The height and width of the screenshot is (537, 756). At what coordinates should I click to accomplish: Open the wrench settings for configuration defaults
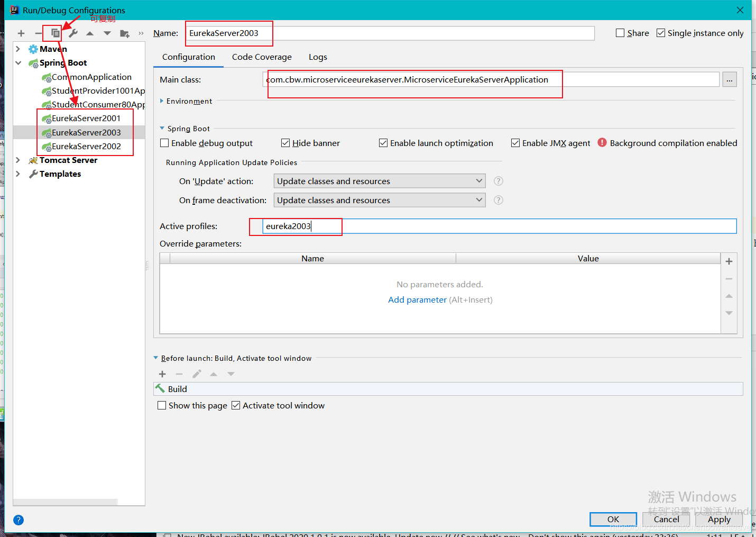pyautogui.click(x=73, y=33)
